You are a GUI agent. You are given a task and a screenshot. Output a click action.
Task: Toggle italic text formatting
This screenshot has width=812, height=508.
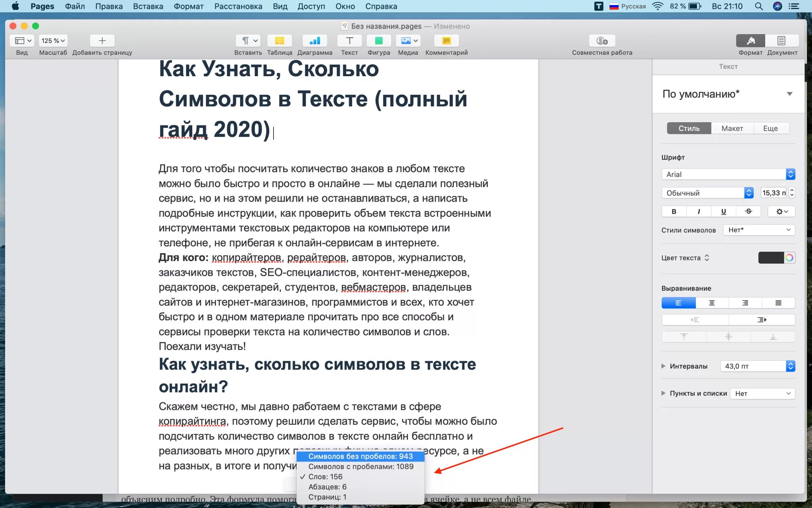699,212
